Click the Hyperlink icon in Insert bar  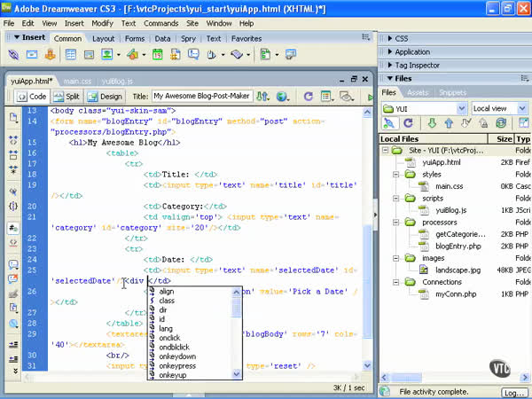click(x=12, y=54)
